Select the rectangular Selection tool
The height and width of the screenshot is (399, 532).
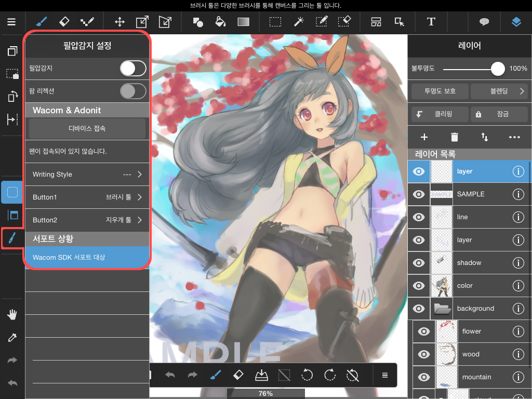pos(275,22)
